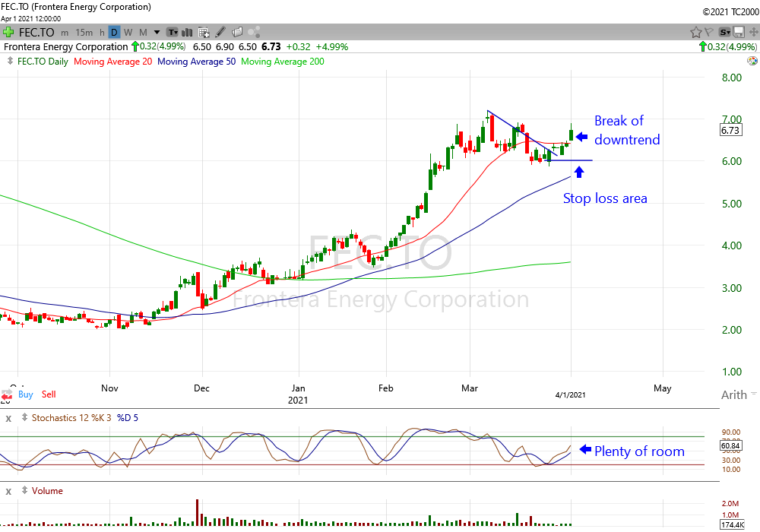Image resolution: width=760 pixels, height=532 pixels.
Task: Click the Dec label on date axis
Action: coord(201,388)
